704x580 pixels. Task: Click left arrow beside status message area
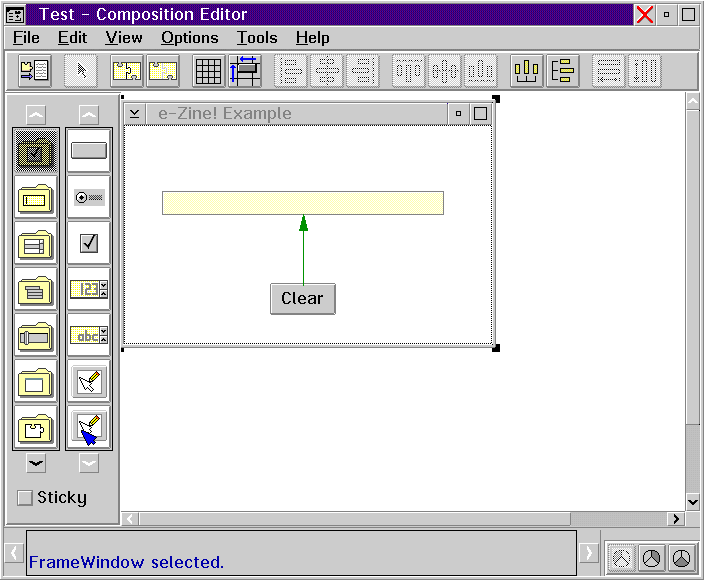coord(14,553)
